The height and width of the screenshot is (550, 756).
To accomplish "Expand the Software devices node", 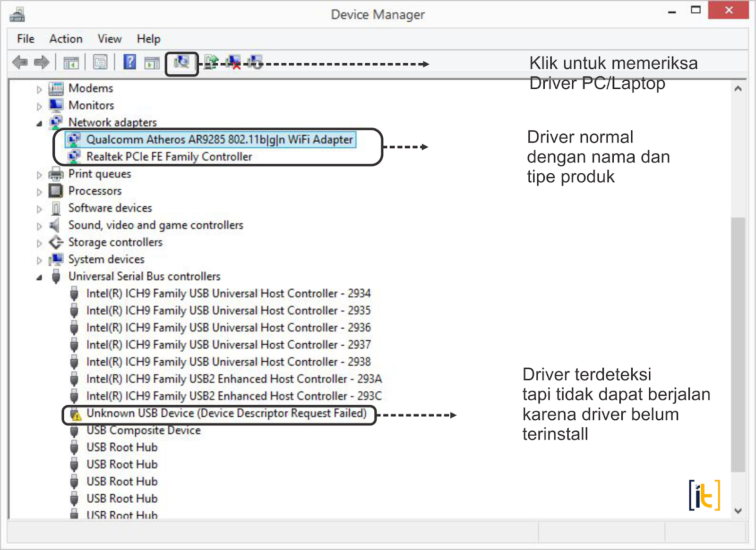I will (39, 209).
